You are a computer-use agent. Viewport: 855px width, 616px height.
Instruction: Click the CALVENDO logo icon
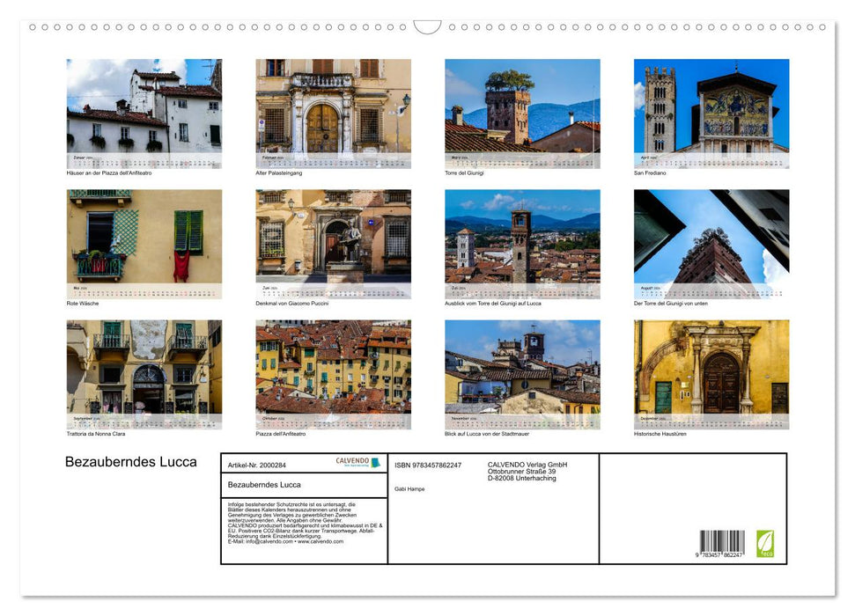coord(350,461)
